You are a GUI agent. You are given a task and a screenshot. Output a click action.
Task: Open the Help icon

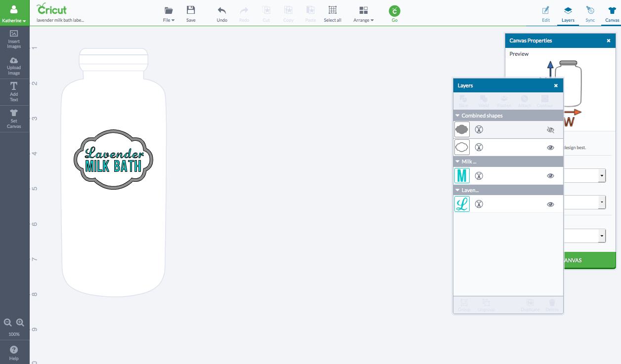click(x=14, y=353)
